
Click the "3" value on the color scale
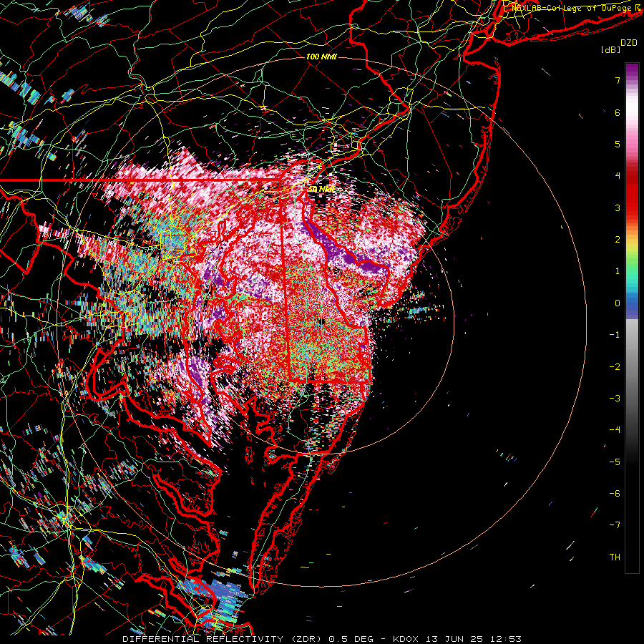tap(618, 208)
